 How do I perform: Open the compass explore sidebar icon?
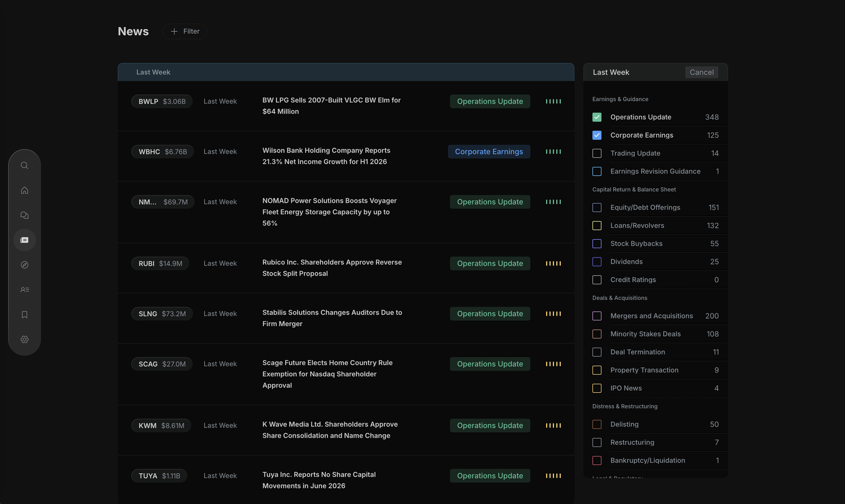(24, 265)
